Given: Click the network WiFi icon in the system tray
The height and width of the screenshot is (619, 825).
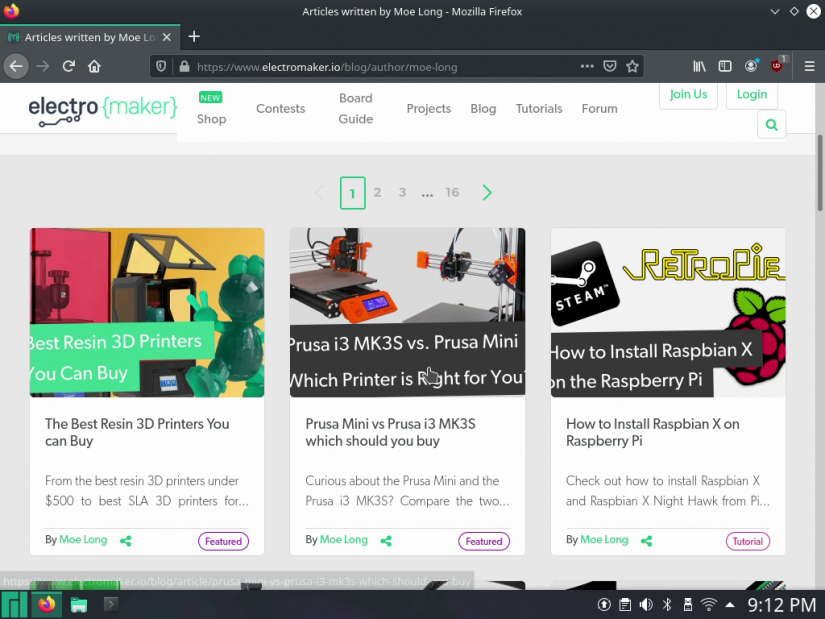Looking at the screenshot, I should pyautogui.click(x=708, y=604).
